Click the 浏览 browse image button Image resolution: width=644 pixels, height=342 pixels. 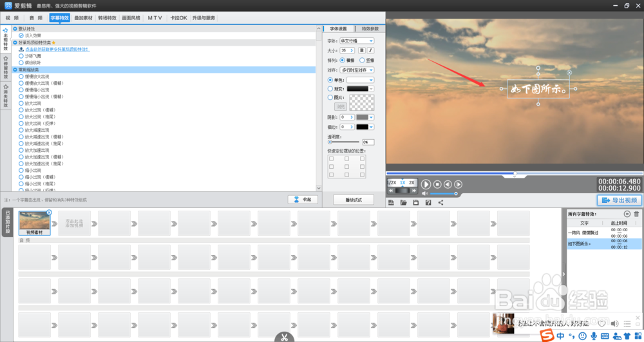click(x=341, y=107)
